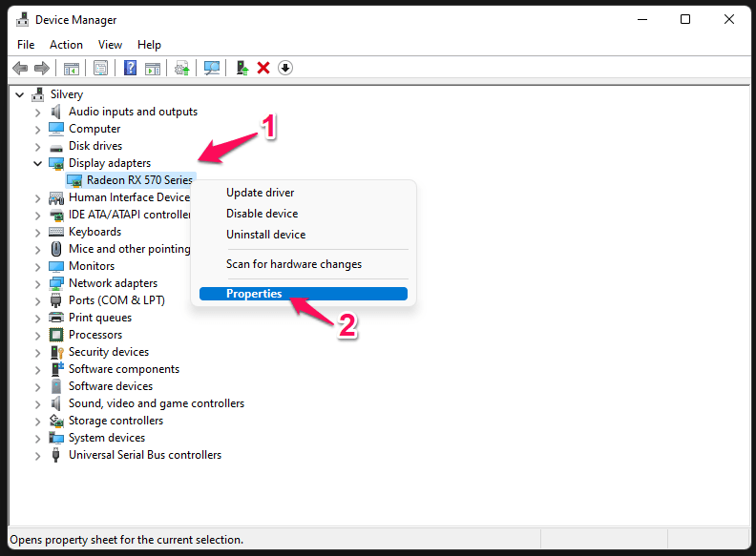Image resolution: width=756 pixels, height=556 pixels.
Task: Click the Processors chip icon
Action: (56, 335)
